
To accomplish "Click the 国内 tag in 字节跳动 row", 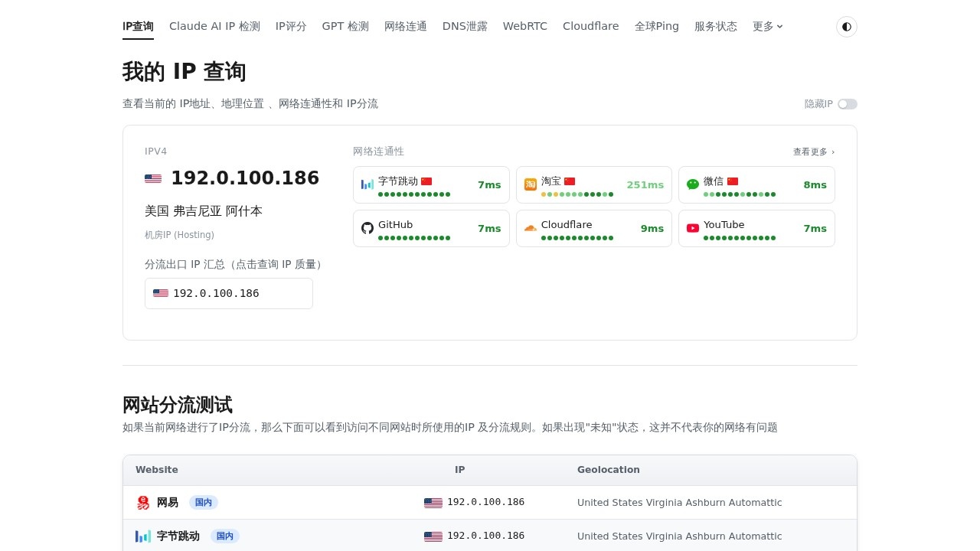I will 225,536.
